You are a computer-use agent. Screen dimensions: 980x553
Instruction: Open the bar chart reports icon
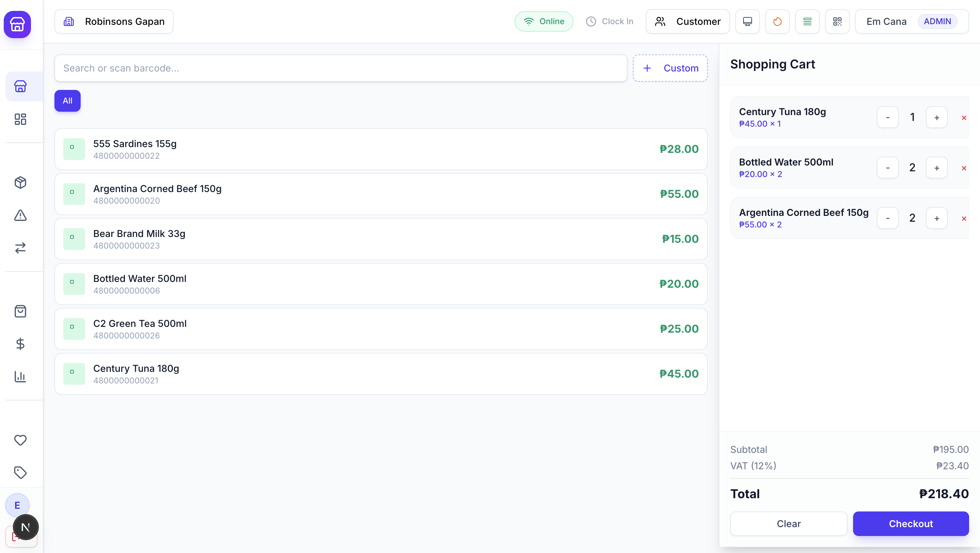click(x=20, y=377)
